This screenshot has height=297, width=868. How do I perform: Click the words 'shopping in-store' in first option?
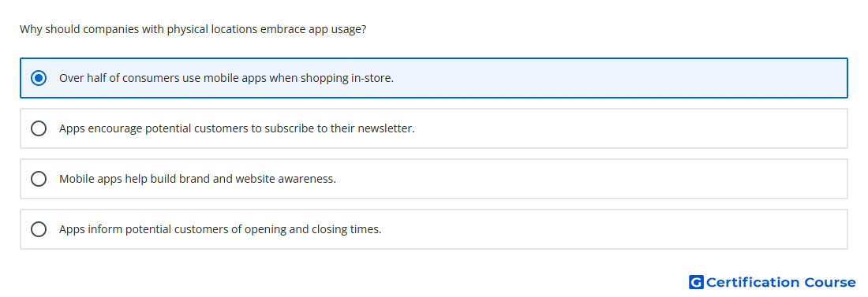pos(347,78)
